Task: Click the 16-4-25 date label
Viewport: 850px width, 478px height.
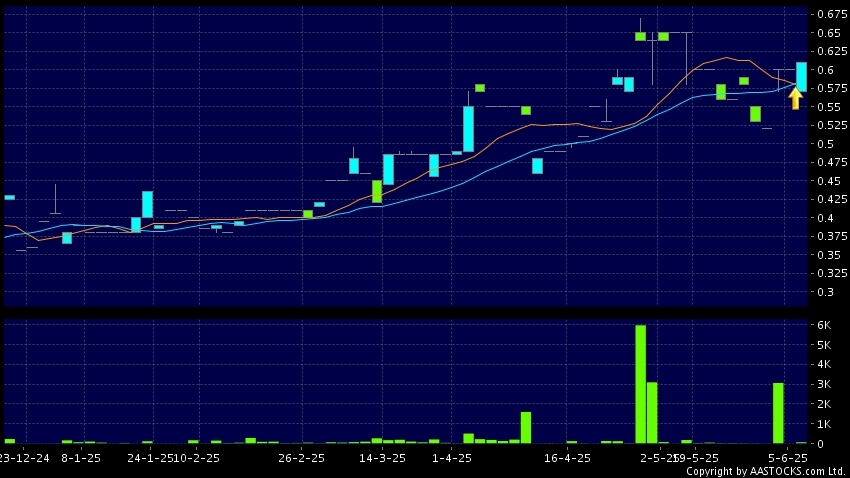Action: 567,458
